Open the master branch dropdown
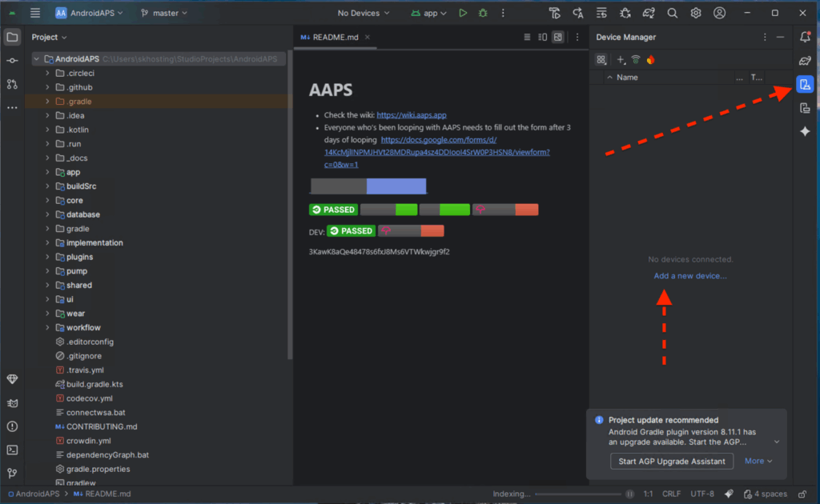 [164, 13]
